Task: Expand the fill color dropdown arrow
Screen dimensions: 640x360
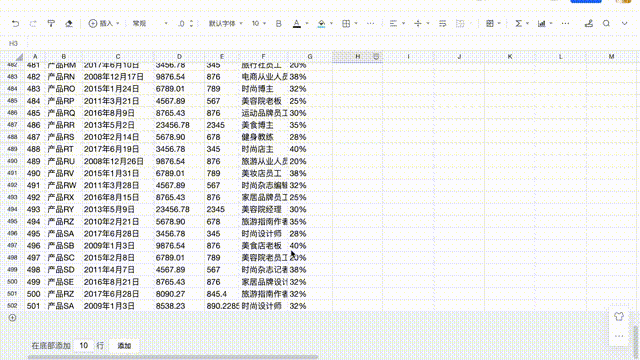Action: click(331, 24)
